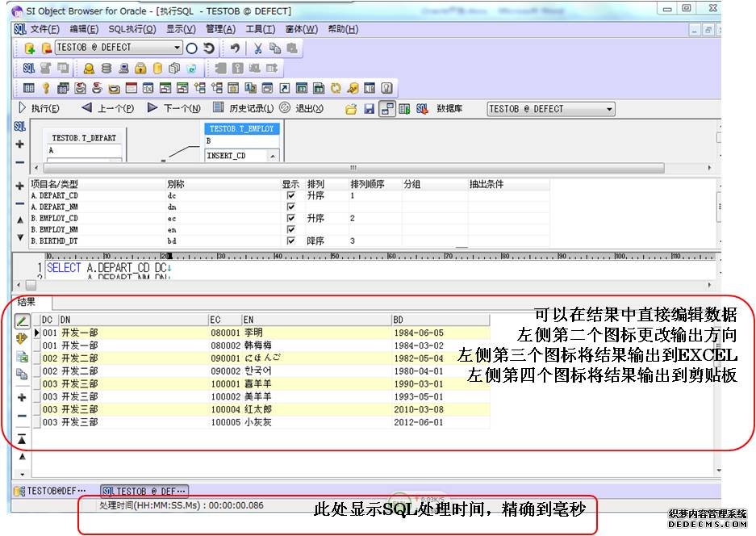Viewport: 756px width, 536px height.
Task: Toggle display checkbox for A.DEPART_CD row
Action: [290, 196]
